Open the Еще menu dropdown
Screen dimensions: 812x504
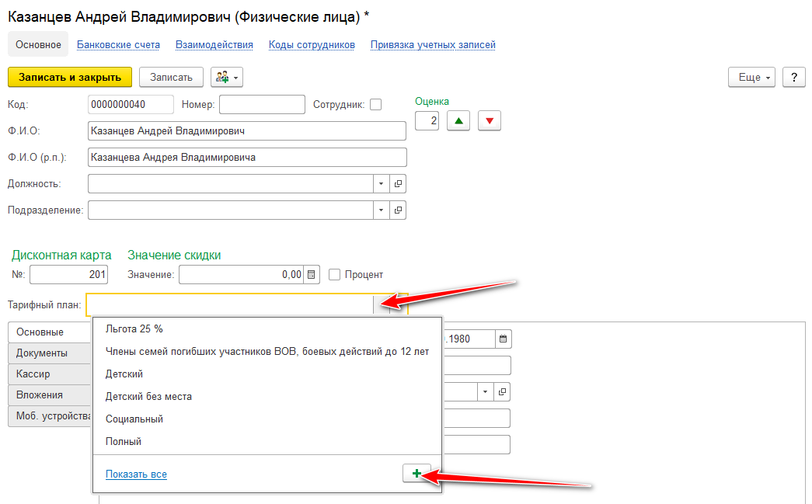pyautogui.click(x=751, y=78)
